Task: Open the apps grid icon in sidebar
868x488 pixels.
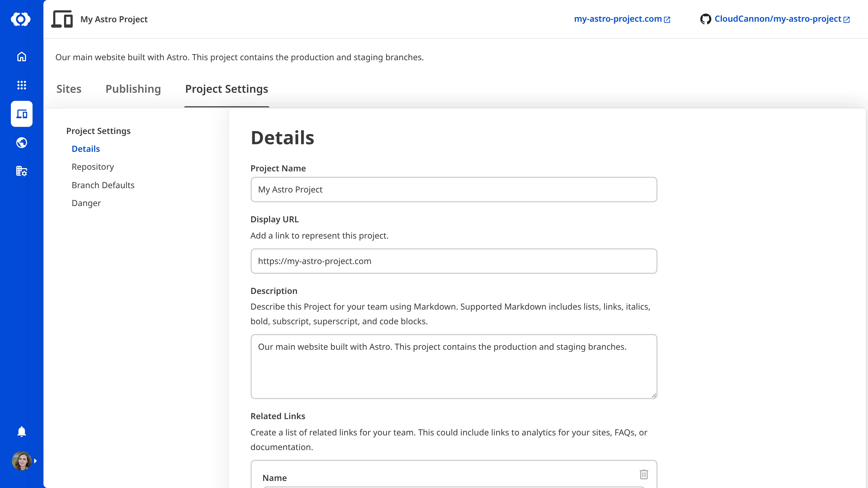Action: point(21,85)
